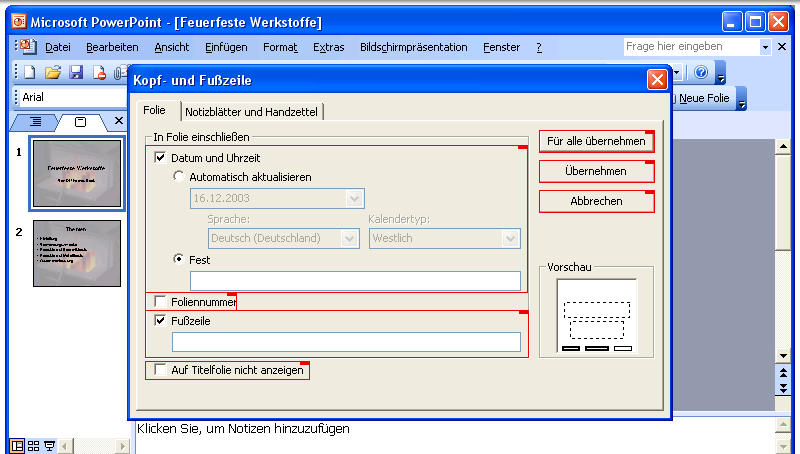Screen dimensions: 800x454
Task: Switch to Slide Sorter view icon
Action: coord(33,446)
